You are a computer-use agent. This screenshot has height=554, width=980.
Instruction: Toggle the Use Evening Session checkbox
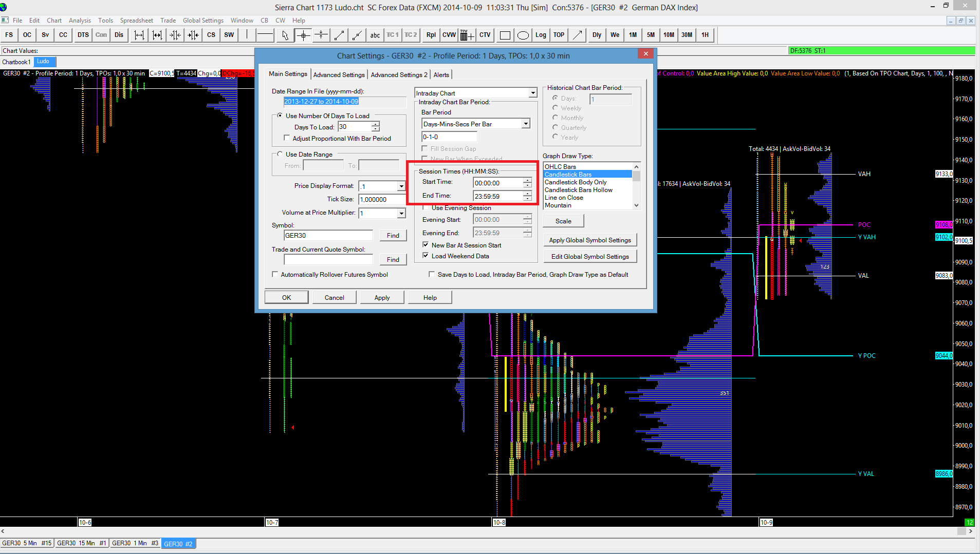click(x=426, y=208)
